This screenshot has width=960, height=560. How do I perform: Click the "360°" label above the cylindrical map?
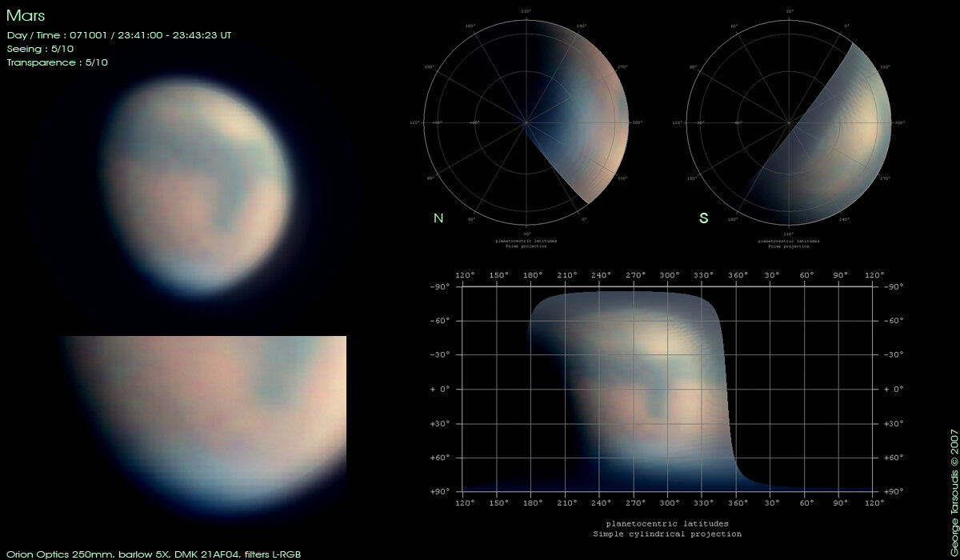point(737,275)
